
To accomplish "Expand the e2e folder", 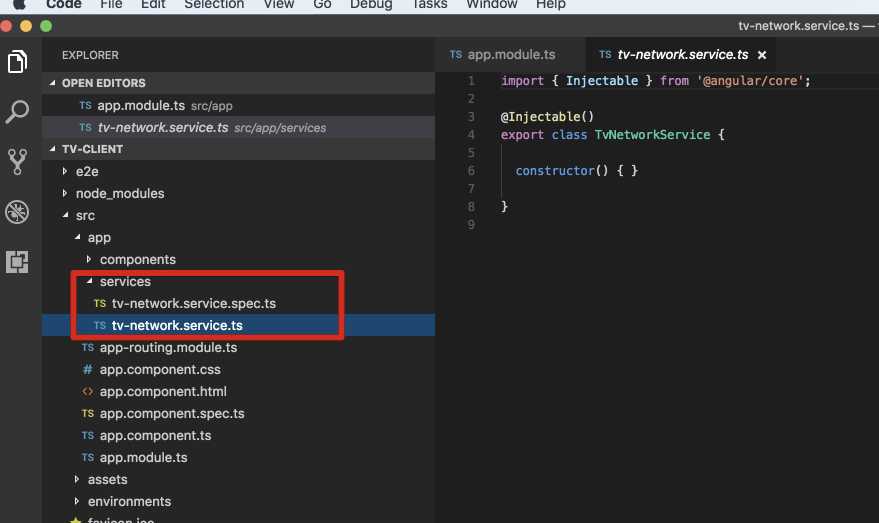I will (64, 171).
